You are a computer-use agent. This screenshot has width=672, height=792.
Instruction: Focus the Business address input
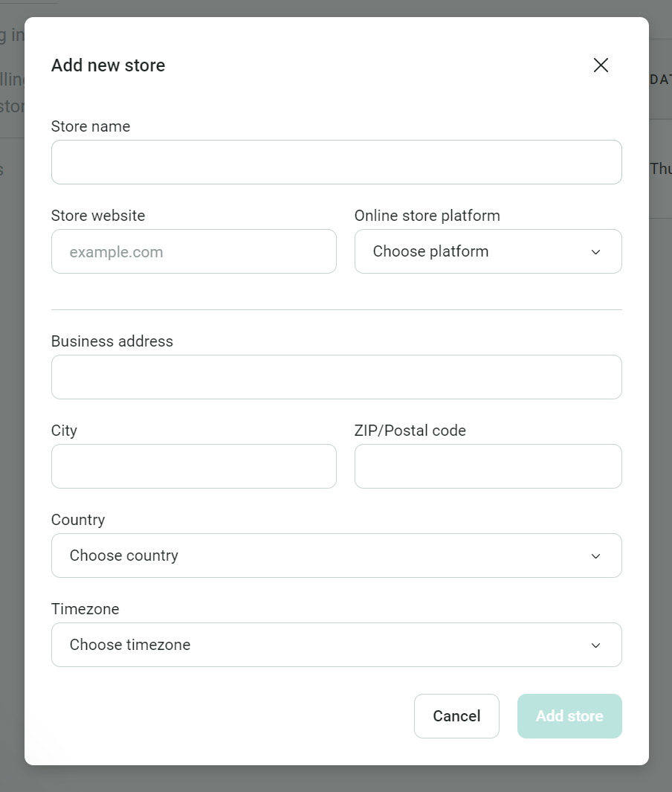pos(336,377)
